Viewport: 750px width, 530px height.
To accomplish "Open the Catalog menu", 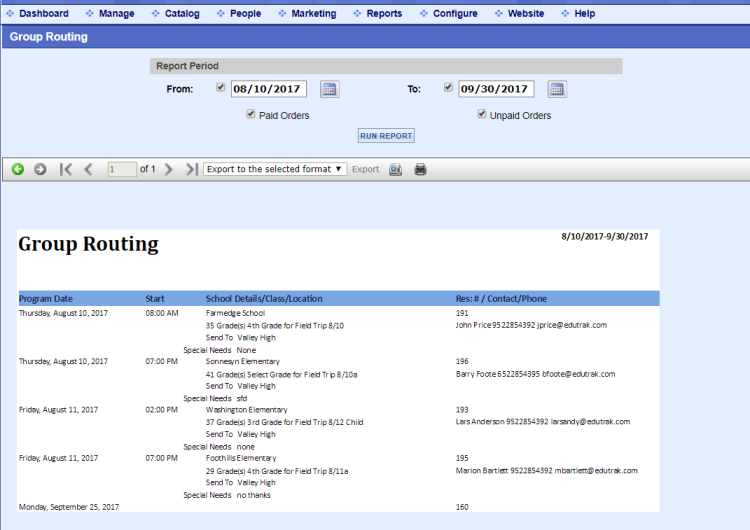I will [x=181, y=13].
